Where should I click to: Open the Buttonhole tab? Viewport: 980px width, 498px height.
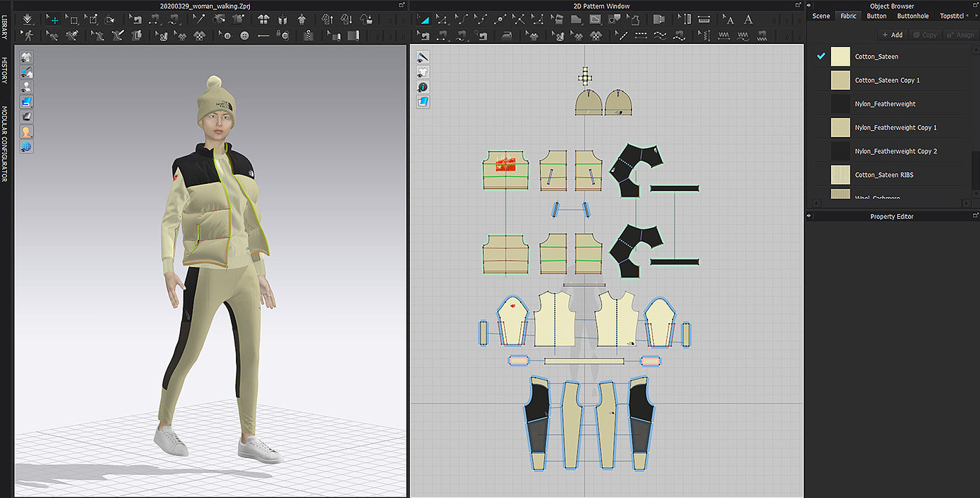click(x=913, y=16)
